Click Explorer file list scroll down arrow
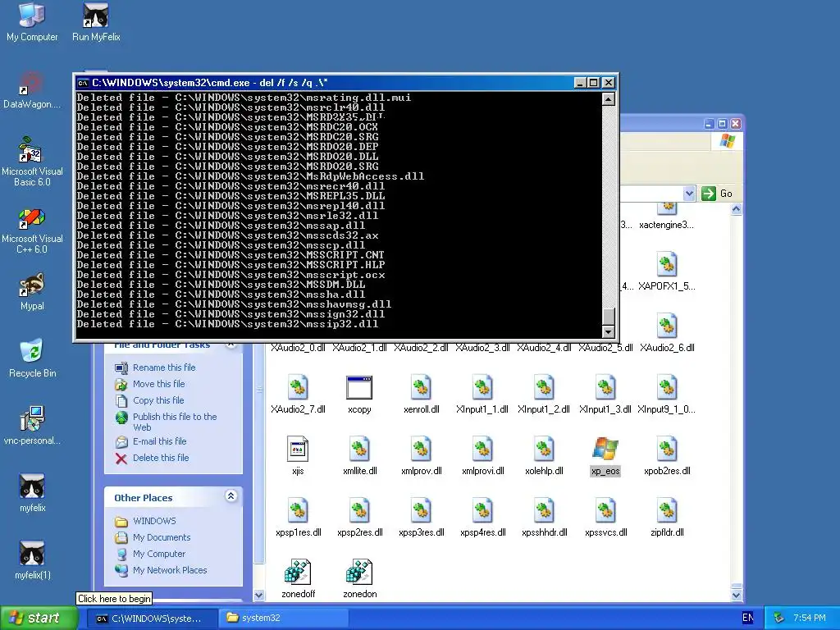840x630 pixels. click(736, 595)
